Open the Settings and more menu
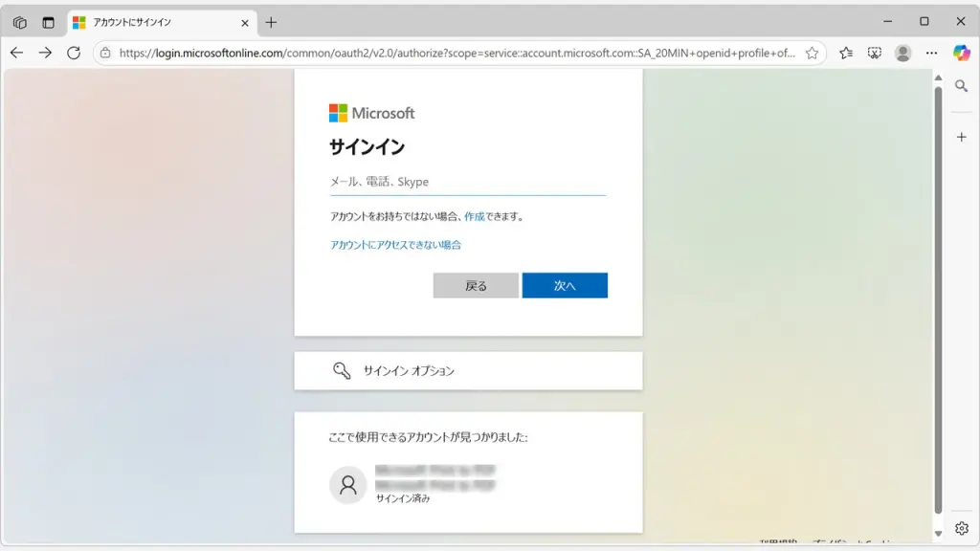 pos(931,54)
